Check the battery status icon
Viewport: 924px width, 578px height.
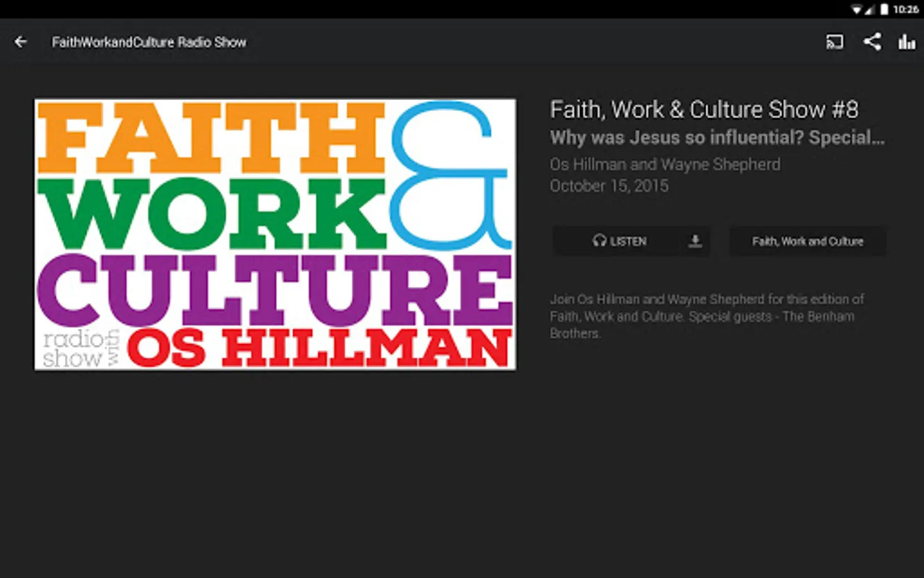pyautogui.click(x=884, y=9)
